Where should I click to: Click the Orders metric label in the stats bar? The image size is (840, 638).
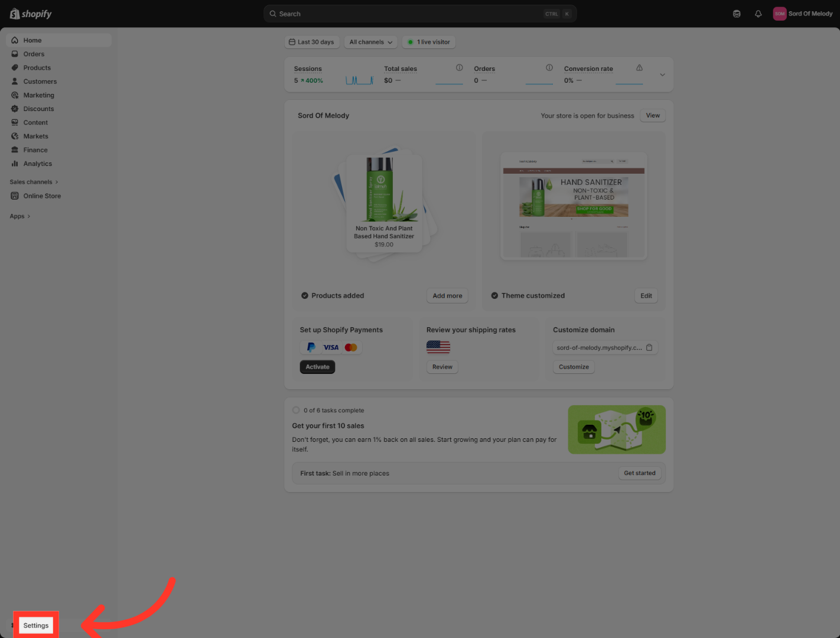click(484, 69)
